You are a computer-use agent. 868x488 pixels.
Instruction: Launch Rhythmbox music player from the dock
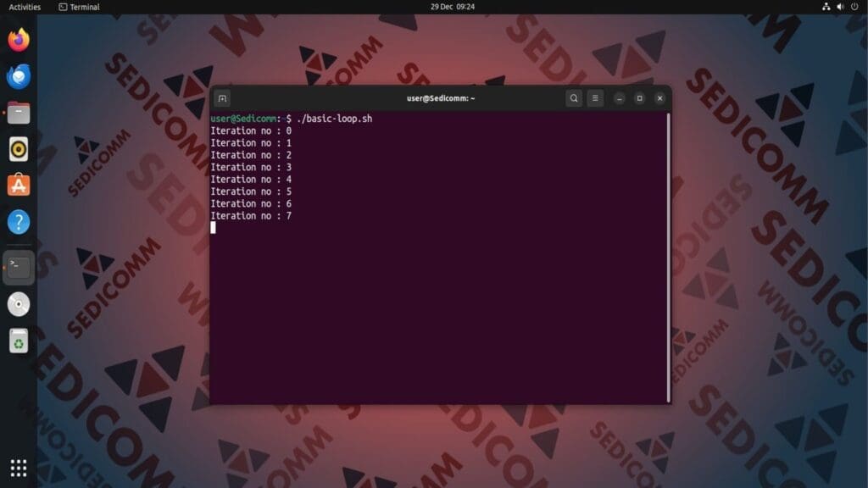18,149
